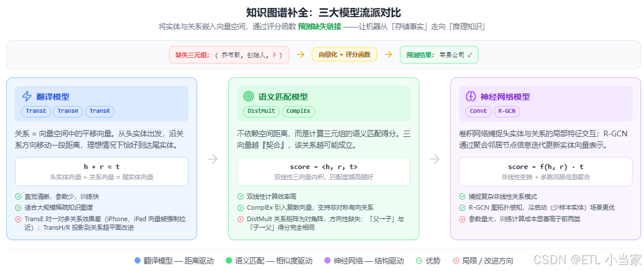Click the legend label 优势
The height and width of the screenshot is (271, 644).
click(433, 261)
